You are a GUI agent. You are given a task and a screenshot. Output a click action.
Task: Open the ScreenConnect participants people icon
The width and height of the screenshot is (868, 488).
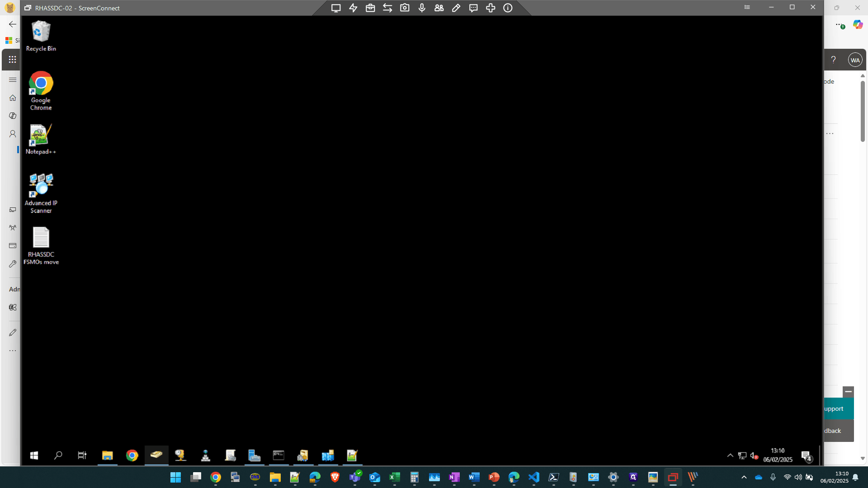439,8
